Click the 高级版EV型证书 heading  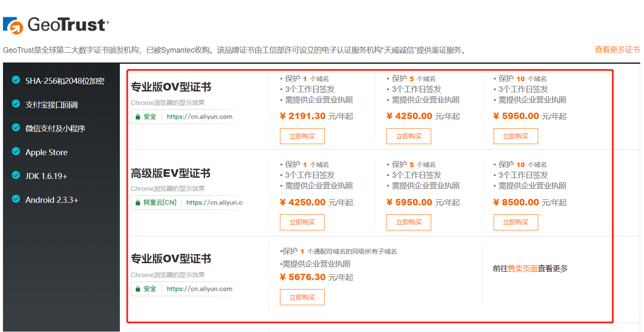(171, 173)
